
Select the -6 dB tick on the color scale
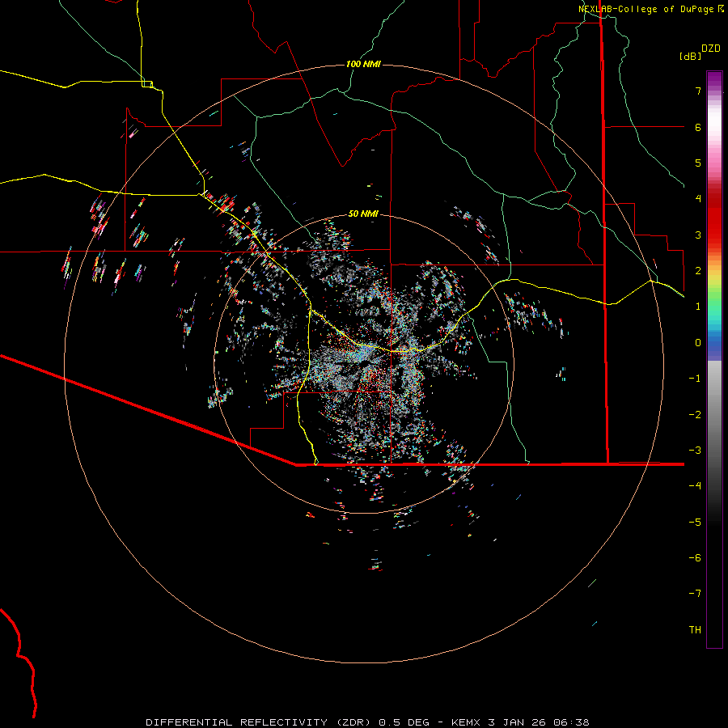(695, 558)
